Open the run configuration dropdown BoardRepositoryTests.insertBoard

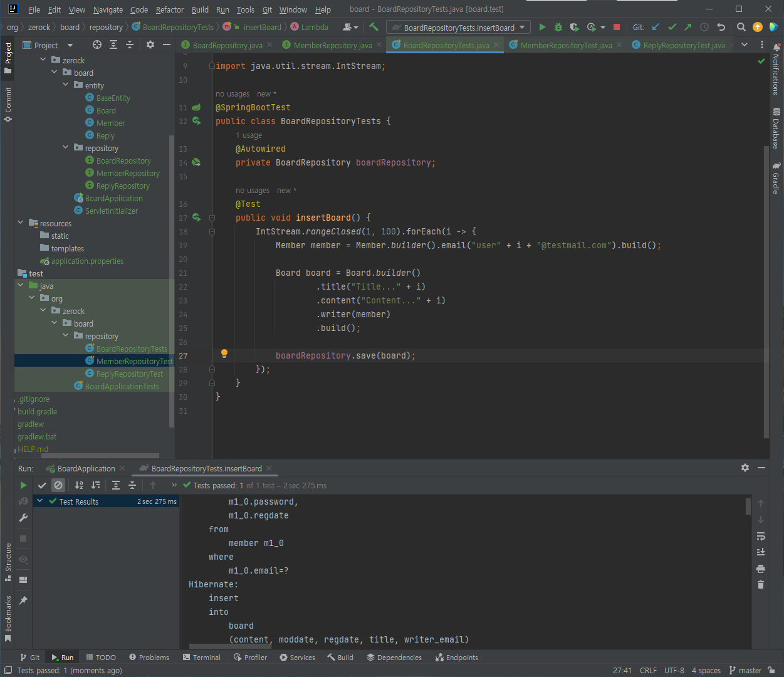pos(458,28)
